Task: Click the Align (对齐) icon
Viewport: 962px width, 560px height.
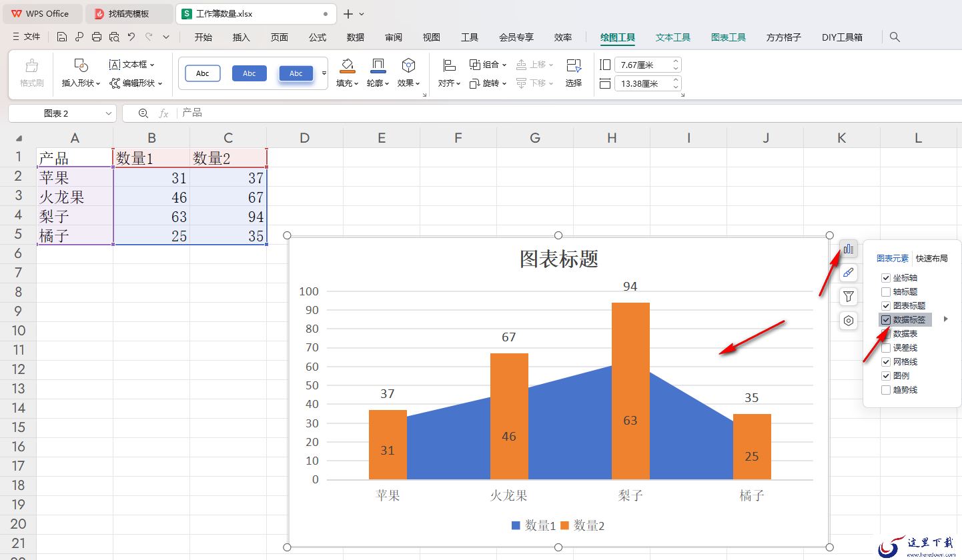Action: pyautogui.click(x=449, y=65)
